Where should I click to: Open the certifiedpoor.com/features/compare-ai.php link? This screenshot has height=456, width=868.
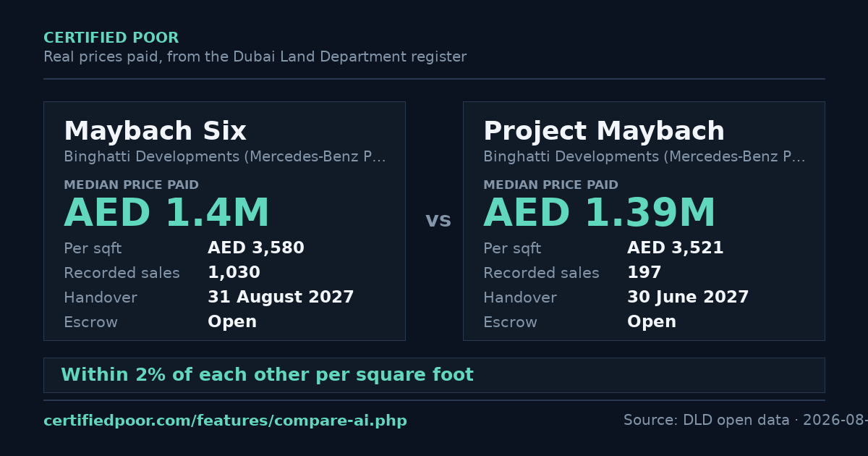pos(225,421)
